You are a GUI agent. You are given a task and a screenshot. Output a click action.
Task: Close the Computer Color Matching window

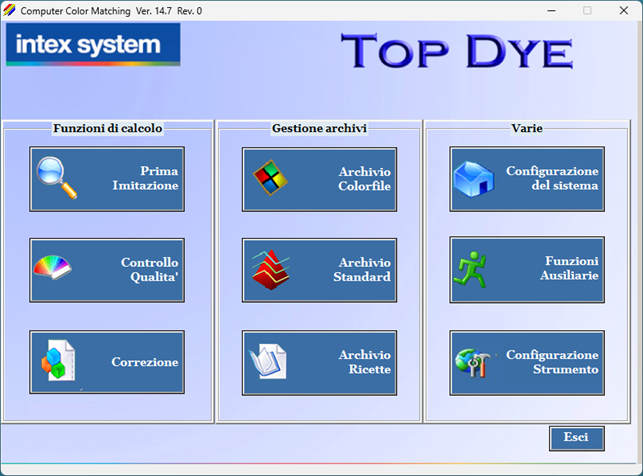pos(624,11)
